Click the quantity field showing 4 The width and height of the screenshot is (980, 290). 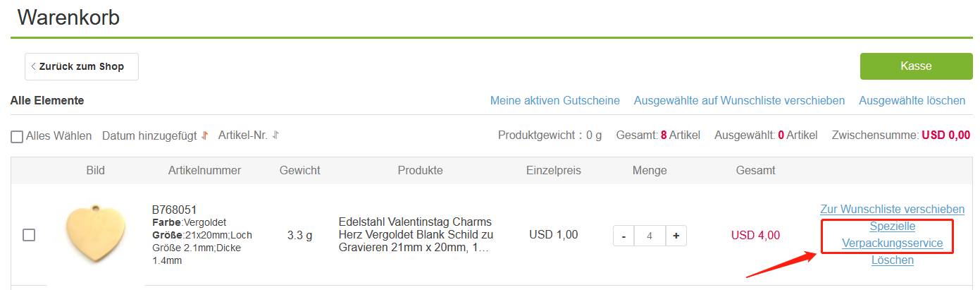tap(650, 236)
